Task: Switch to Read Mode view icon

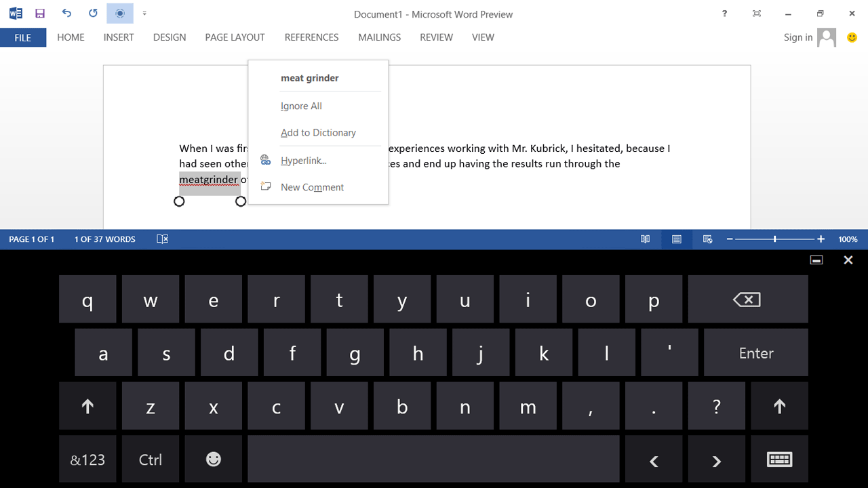Action: (x=645, y=239)
